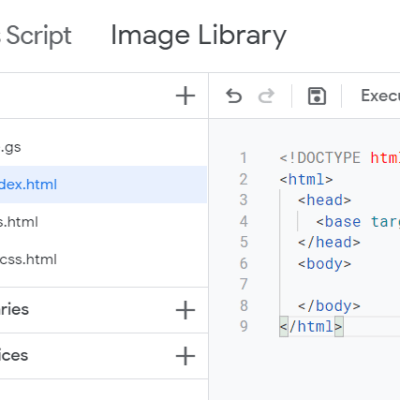
Task: Click the opening <head> tag
Action: click(x=324, y=200)
